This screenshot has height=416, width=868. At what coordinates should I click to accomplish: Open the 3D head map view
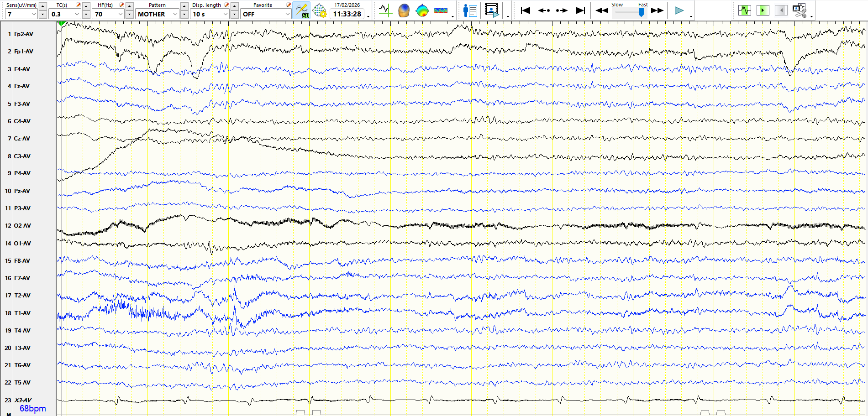(x=404, y=10)
